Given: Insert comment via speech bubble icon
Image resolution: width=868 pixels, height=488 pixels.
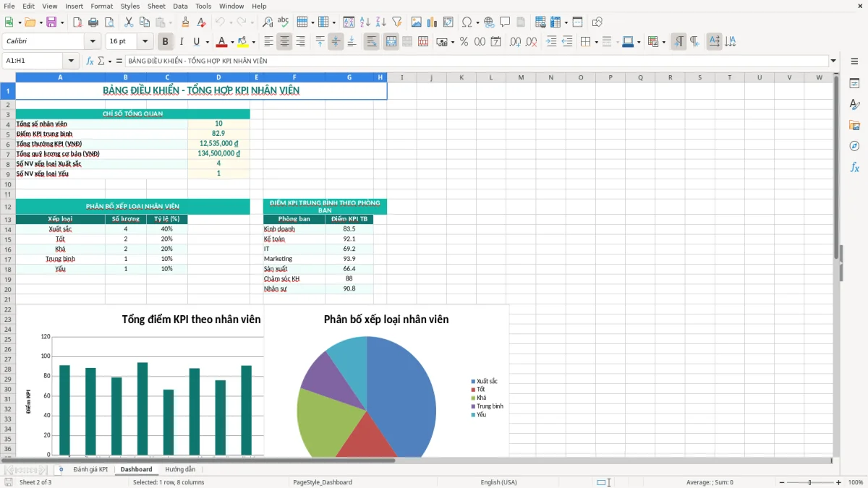Looking at the screenshot, I should (x=504, y=22).
